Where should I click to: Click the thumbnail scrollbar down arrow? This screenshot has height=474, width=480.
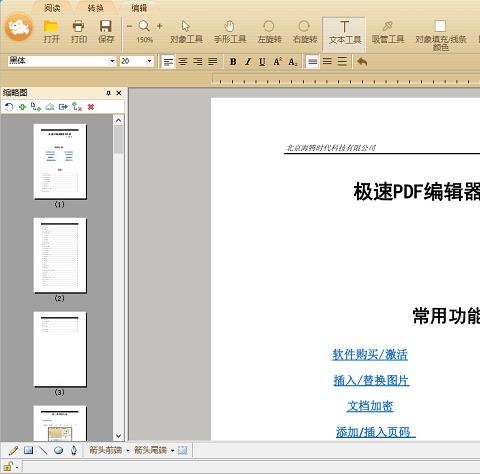tap(118, 435)
